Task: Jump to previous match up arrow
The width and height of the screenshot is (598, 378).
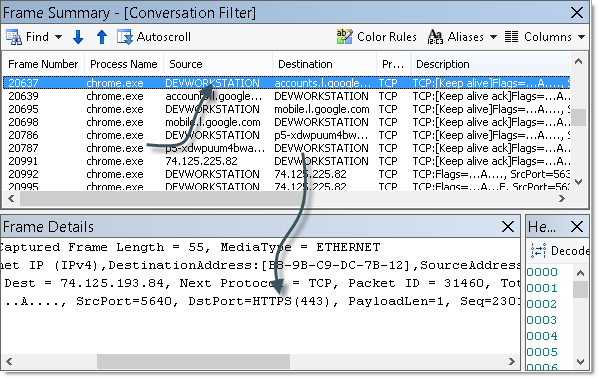Action: [x=101, y=37]
